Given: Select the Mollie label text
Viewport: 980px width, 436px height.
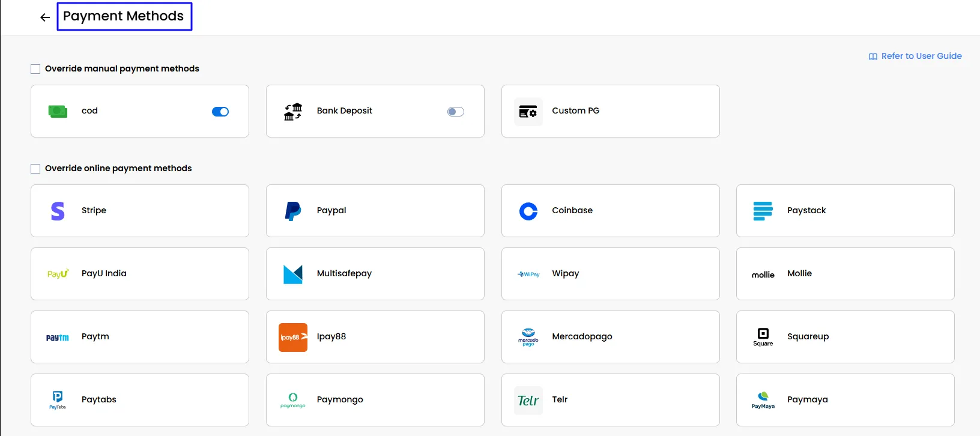Looking at the screenshot, I should pyautogui.click(x=799, y=273).
